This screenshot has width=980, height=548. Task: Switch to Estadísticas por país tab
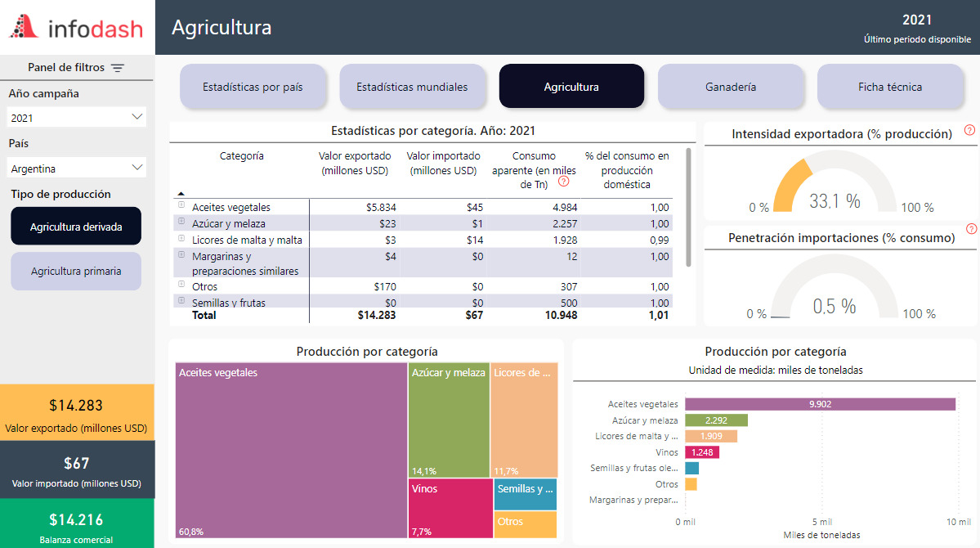[x=253, y=87]
